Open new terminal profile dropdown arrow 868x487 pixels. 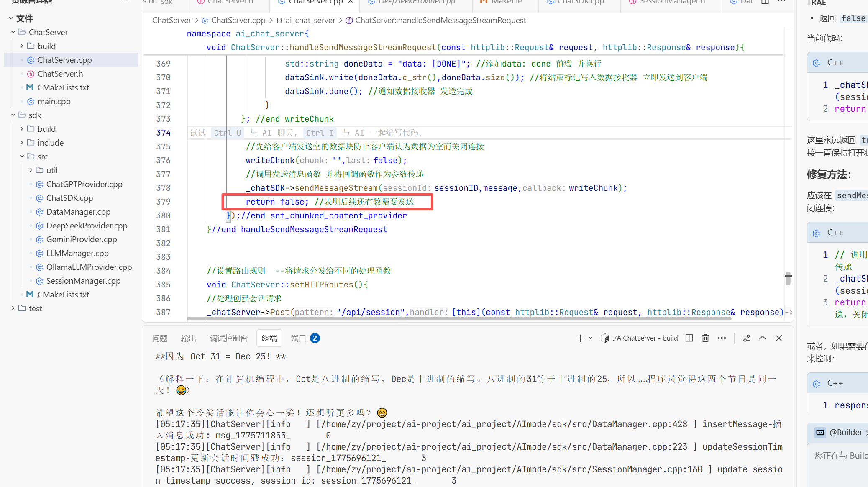591,338
